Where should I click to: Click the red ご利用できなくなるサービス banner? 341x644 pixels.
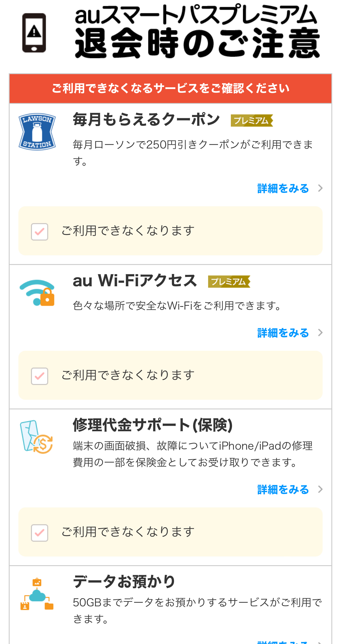[x=170, y=88]
